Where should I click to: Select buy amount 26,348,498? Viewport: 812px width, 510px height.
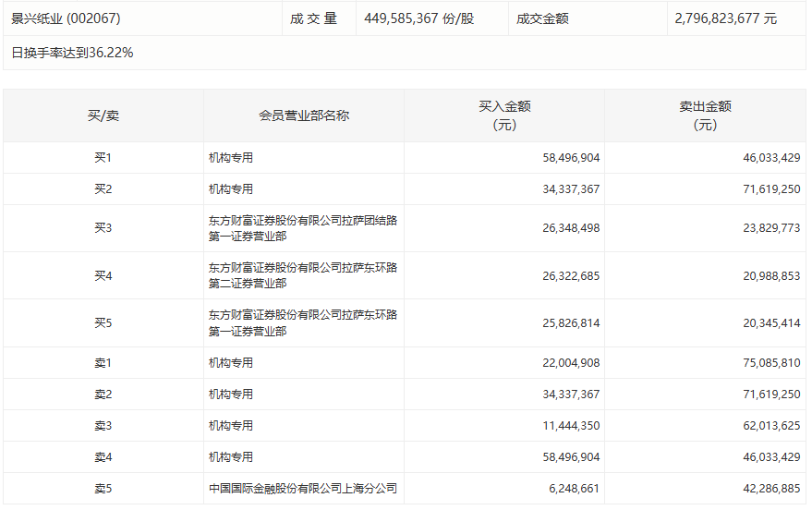point(571,228)
